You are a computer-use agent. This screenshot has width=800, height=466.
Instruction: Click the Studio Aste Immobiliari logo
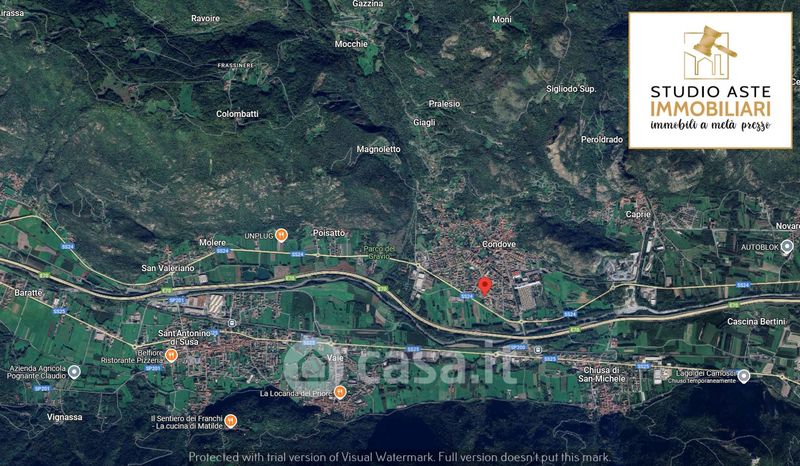click(x=710, y=81)
